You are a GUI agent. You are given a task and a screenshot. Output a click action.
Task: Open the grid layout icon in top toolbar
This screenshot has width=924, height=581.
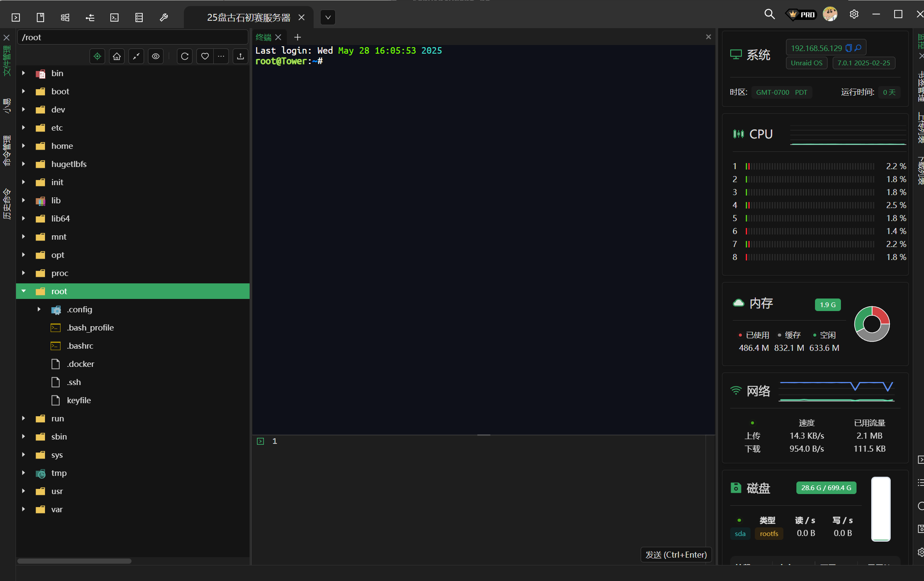click(65, 17)
